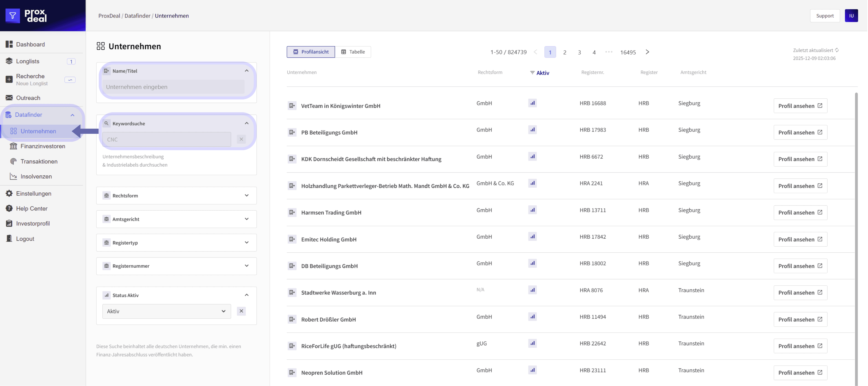Remove the Aktiv status filter

click(x=241, y=311)
